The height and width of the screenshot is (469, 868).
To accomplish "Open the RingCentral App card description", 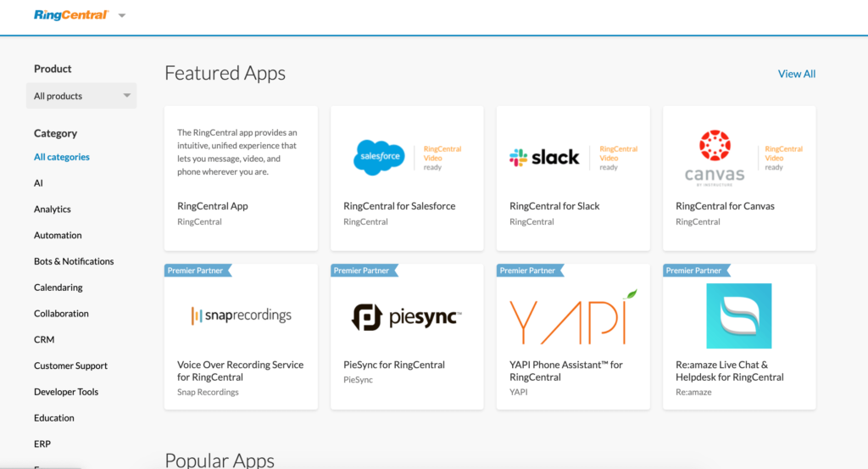I will click(237, 152).
